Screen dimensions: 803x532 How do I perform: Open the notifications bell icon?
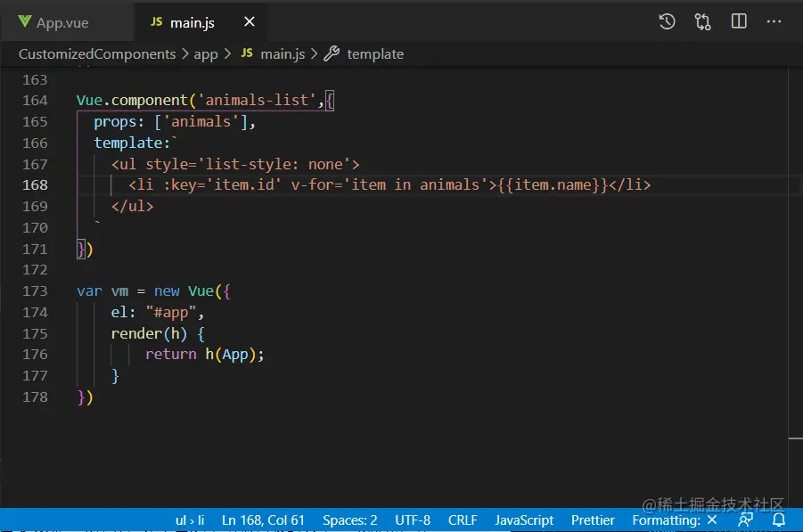click(x=778, y=520)
